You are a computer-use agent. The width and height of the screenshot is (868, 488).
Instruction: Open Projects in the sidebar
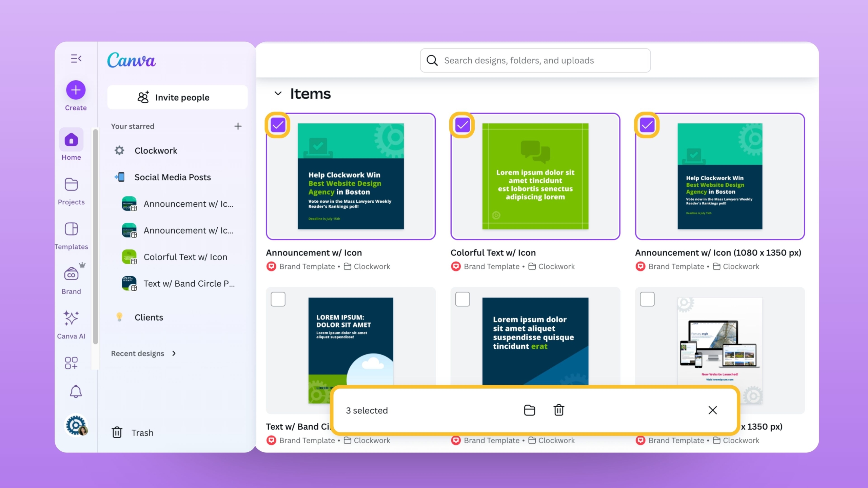click(71, 191)
